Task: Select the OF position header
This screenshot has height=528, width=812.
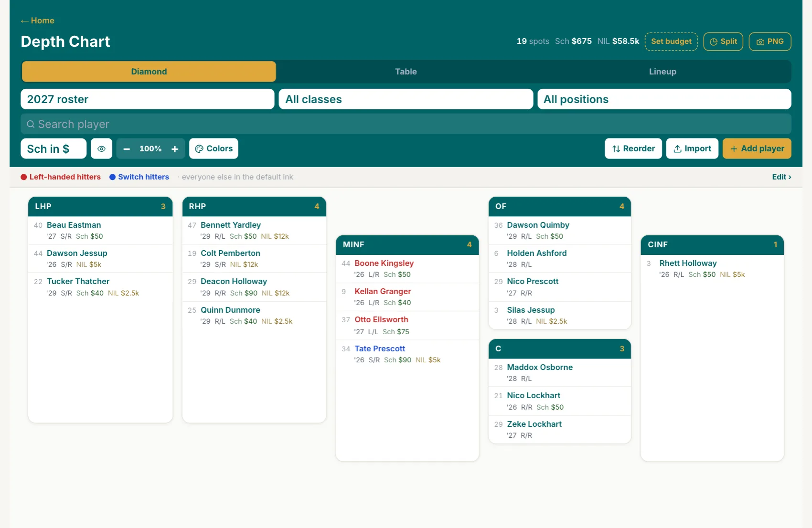Action: point(560,207)
